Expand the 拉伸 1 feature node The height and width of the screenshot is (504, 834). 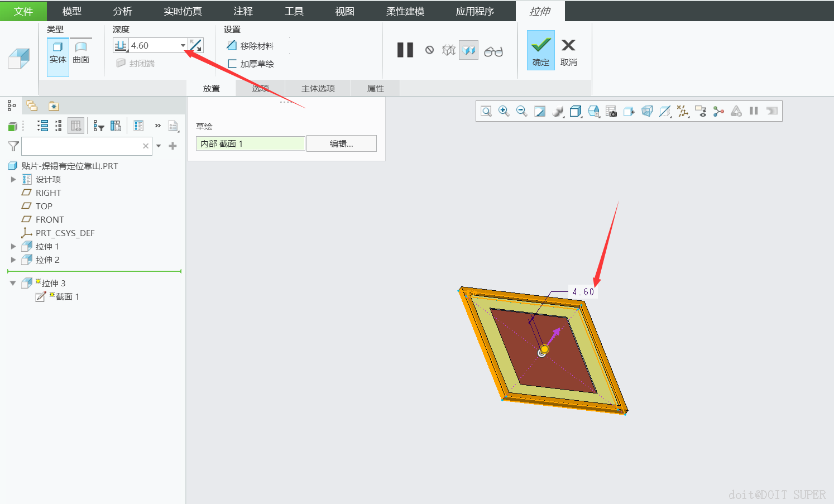13,246
